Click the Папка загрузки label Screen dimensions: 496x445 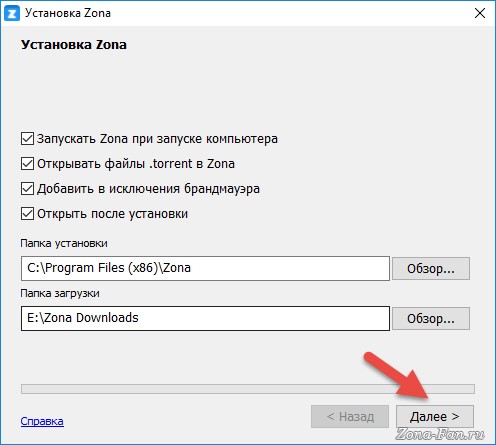[60, 293]
